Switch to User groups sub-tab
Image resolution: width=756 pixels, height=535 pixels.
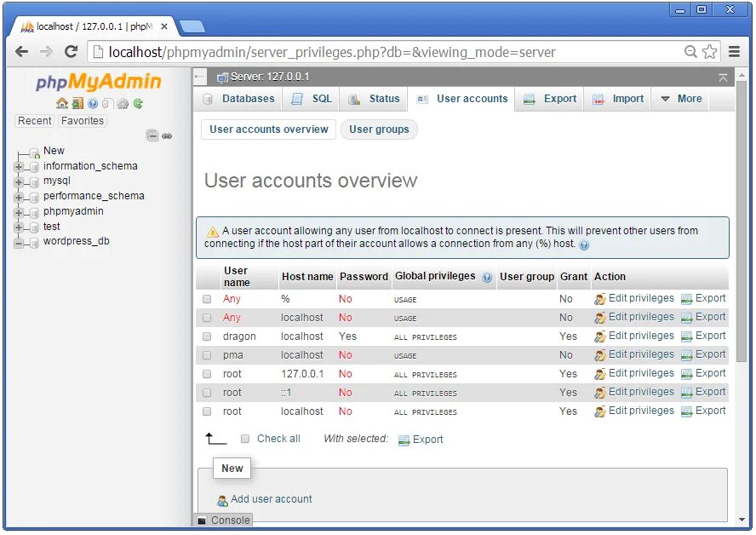point(379,129)
